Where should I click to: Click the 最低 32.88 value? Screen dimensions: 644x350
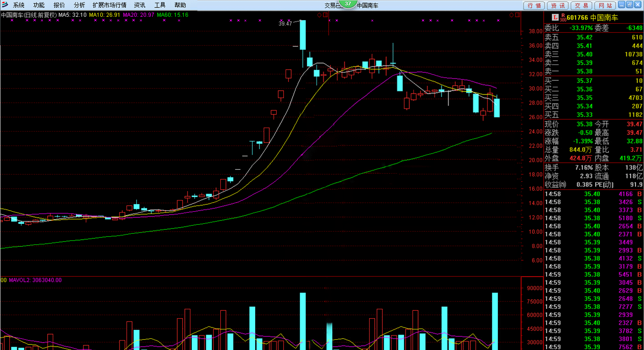635,141
